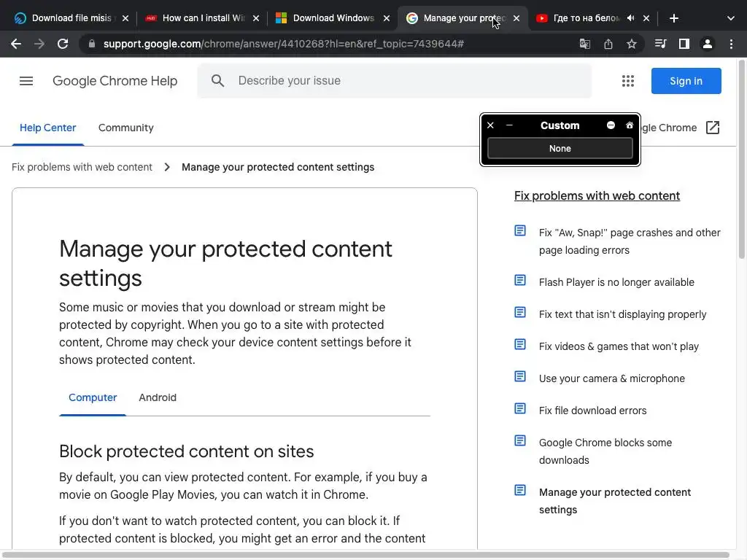Open Chrome's three-dot menu
Screen dimensions: 747x560
pos(731,44)
